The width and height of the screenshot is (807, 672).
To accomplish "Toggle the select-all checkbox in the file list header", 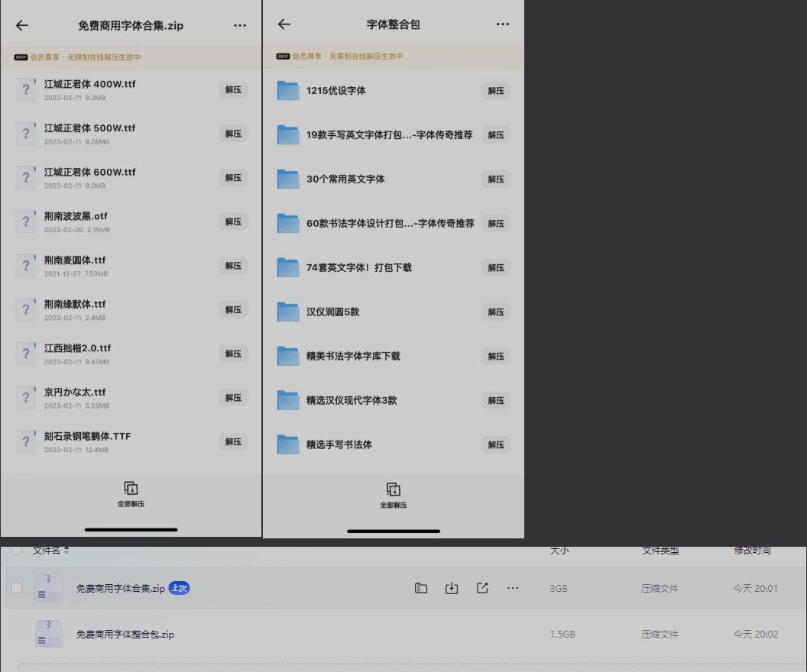I will (x=16, y=549).
